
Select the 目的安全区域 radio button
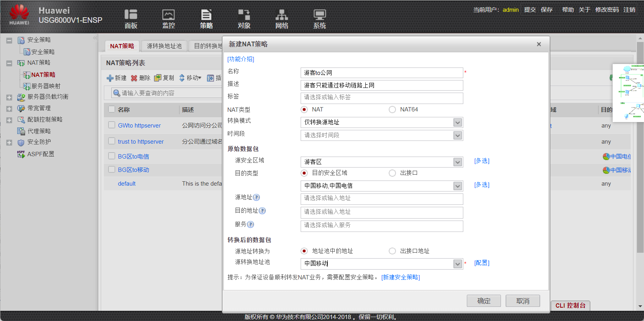pyautogui.click(x=304, y=173)
